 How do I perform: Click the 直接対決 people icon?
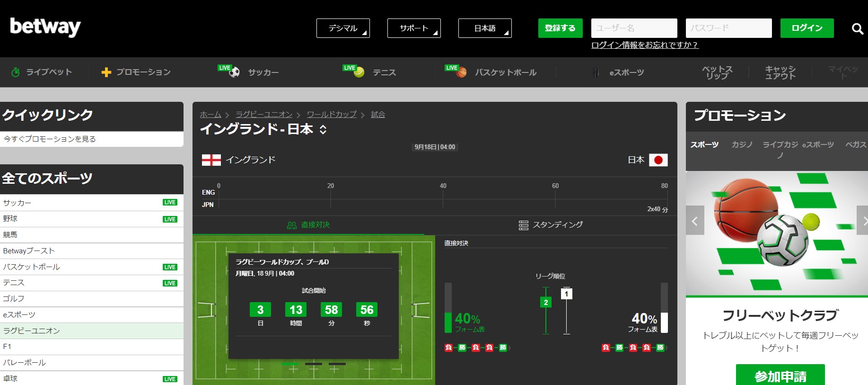(x=292, y=225)
